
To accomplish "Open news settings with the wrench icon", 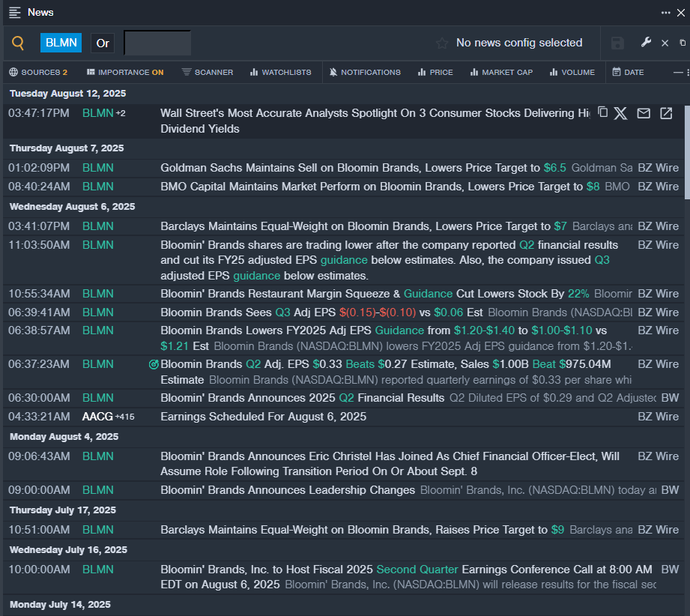I will click(x=646, y=42).
